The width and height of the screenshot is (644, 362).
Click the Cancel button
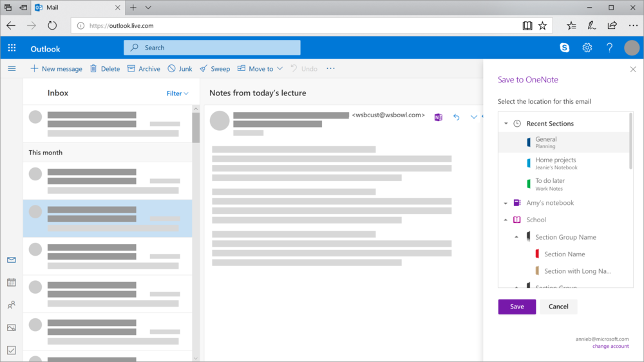tap(558, 307)
